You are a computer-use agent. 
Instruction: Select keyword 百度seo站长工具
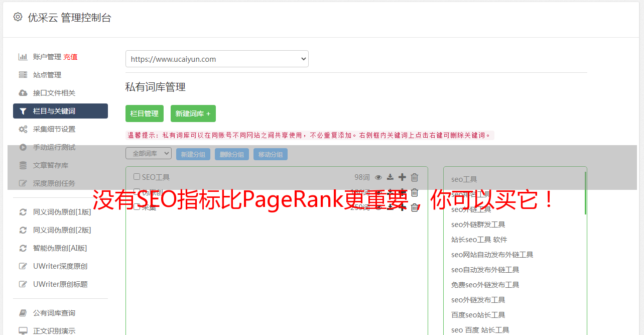pyautogui.click(x=478, y=315)
